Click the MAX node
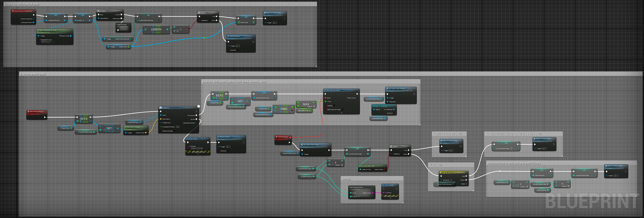 click(306, 104)
